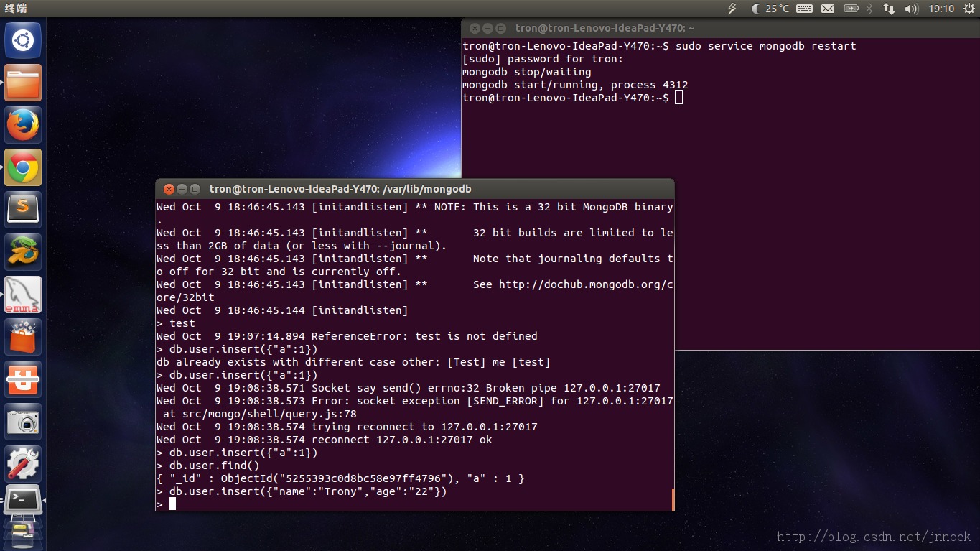Open the 19:10 clock menu
The width and height of the screenshot is (980, 551).
[941, 9]
